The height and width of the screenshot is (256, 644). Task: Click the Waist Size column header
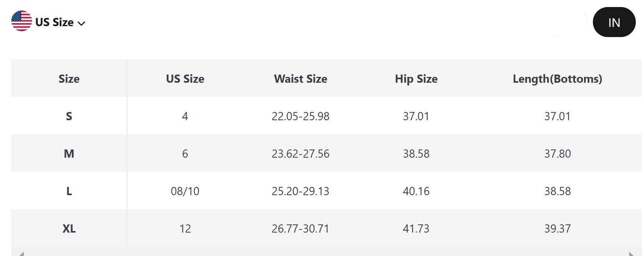301,79
